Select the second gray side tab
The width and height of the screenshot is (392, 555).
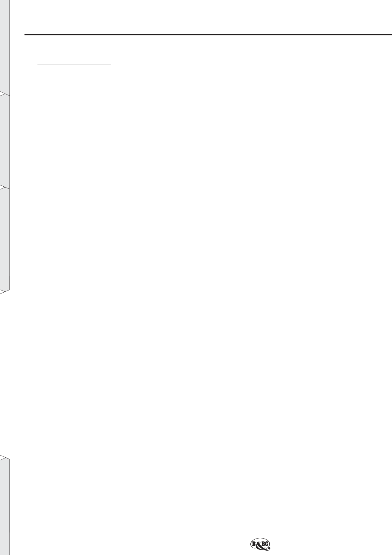tap(5, 140)
